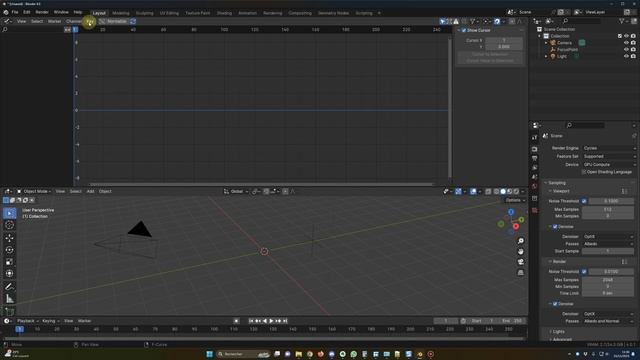Viewport: 640px width, 360px height.
Task: Open the World properties tab icon
Action: pyautogui.click(x=535, y=187)
